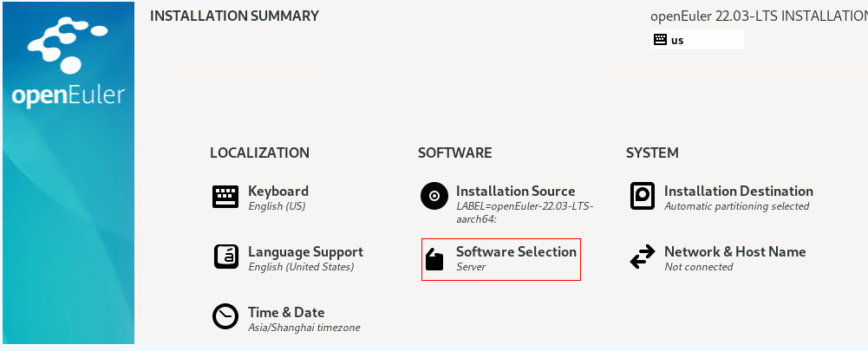Click the Software Selection package icon
Image resolution: width=868 pixels, height=351 pixels.
click(434, 258)
